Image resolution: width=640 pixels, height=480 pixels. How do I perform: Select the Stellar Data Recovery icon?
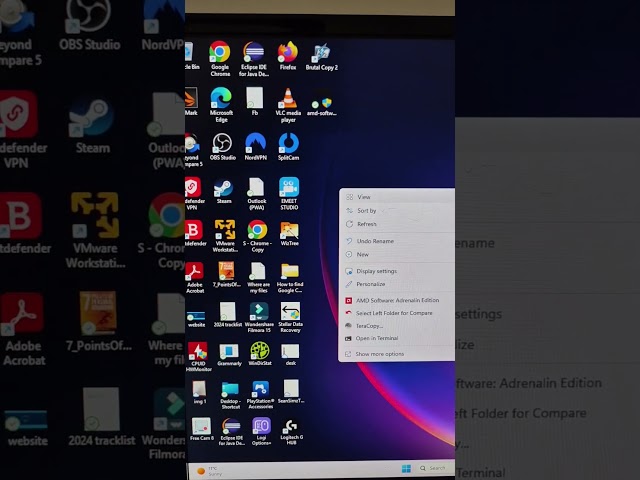[x=290, y=318]
